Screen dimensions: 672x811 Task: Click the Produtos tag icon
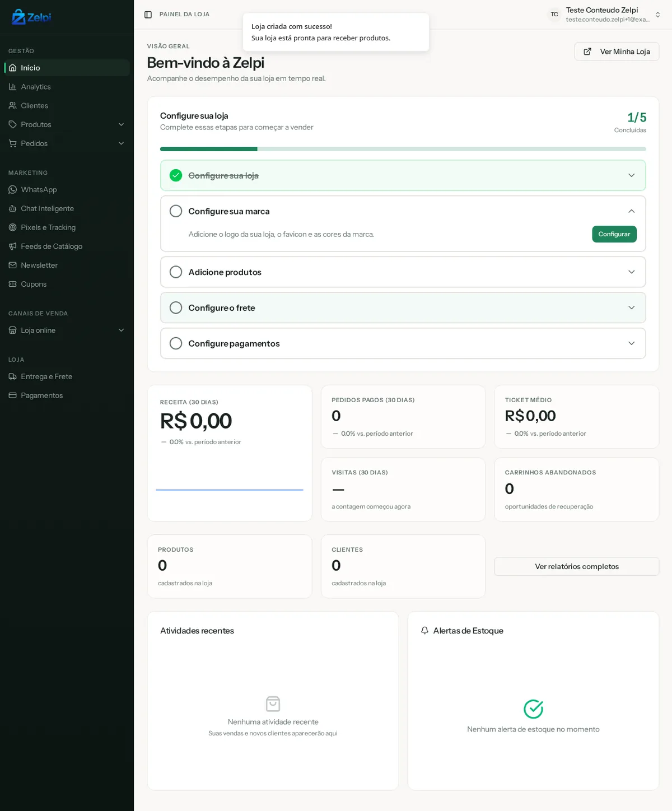(x=12, y=124)
